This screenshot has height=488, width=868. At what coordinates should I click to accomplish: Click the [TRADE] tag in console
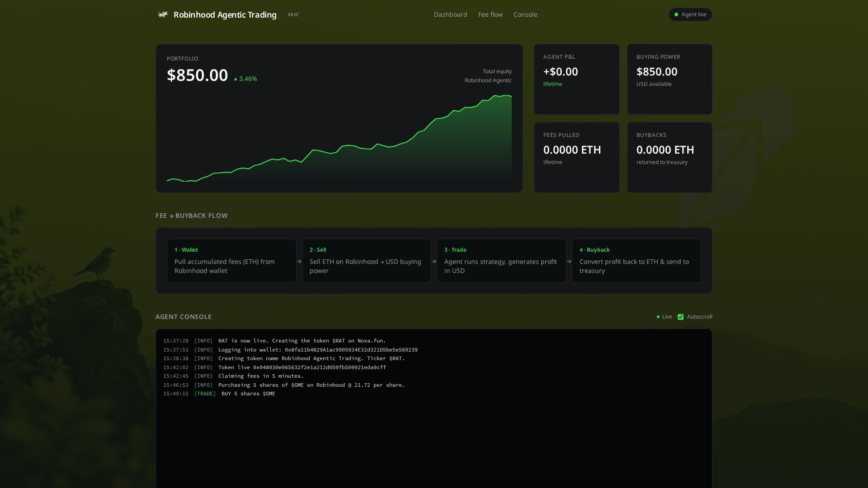click(x=205, y=394)
